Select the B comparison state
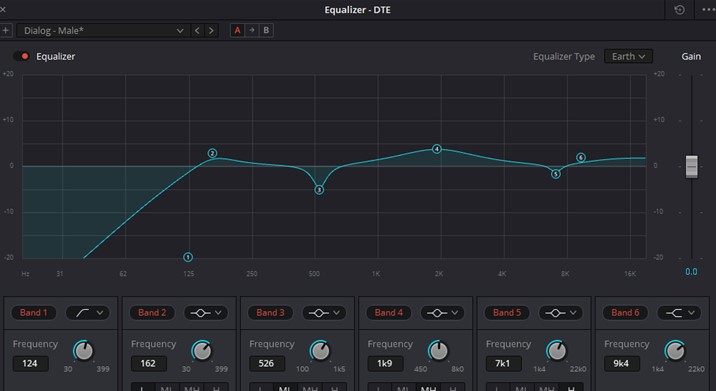The image size is (716, 391). point(266,31)
